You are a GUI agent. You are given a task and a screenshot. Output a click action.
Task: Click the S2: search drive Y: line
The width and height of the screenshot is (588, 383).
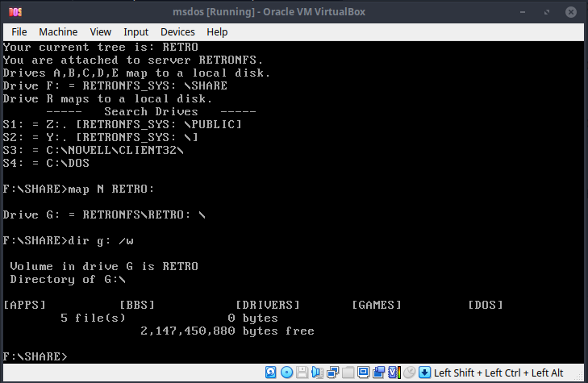click(101, 137)
